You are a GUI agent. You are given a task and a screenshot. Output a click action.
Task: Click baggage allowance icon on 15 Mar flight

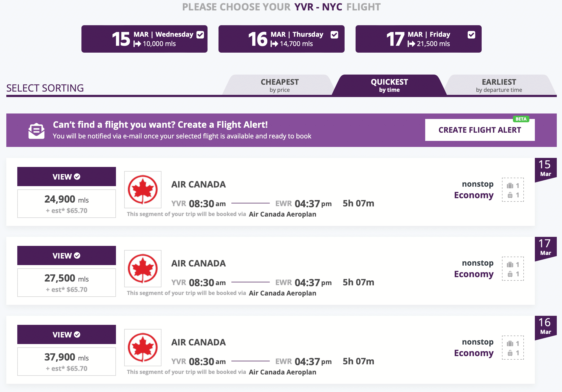pyautogui.click(x=513, y=190)
